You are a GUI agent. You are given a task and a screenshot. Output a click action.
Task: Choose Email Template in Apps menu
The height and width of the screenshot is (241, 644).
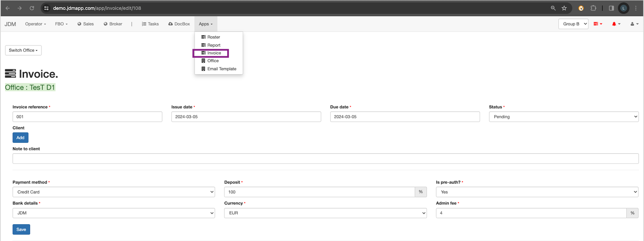(x=222, y=69)
